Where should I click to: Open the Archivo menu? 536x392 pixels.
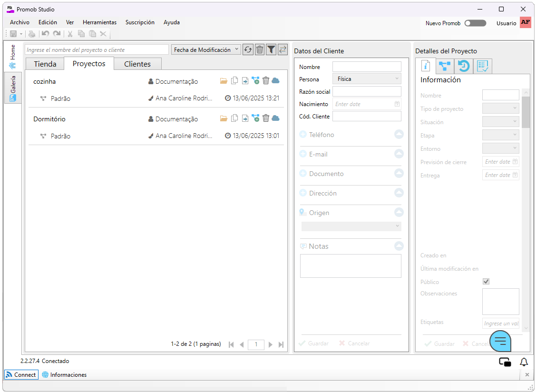pos(19,22)
